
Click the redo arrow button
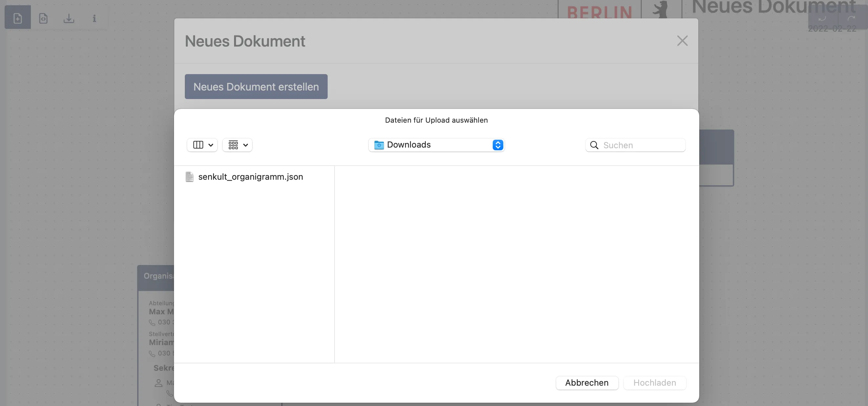coord(852,17)
